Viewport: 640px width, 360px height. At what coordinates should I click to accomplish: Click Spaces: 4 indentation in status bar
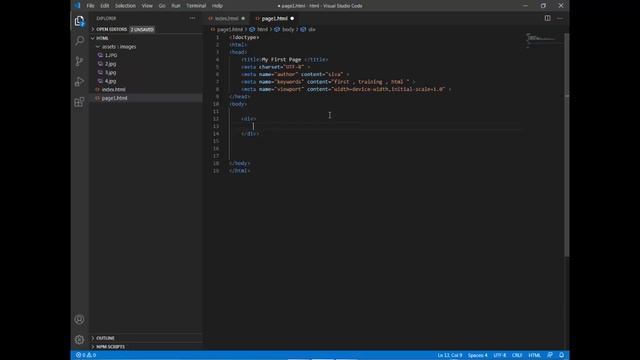478,355
